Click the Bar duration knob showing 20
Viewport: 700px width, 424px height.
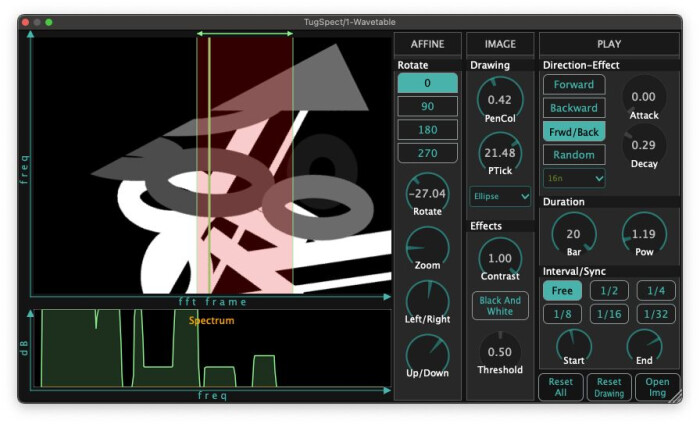click(573, 233)
